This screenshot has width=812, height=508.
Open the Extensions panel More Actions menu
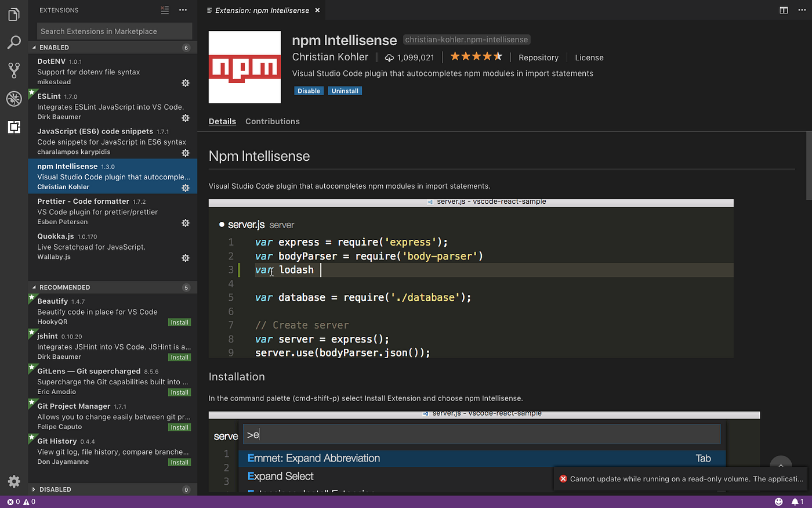click(x=183, y=10)
